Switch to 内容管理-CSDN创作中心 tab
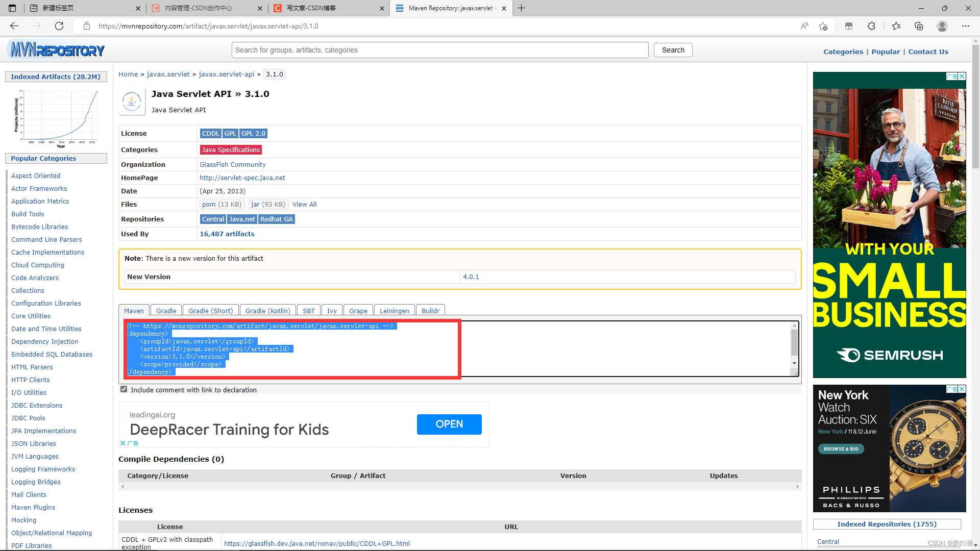Viewport: 980px width, 551px height. (207, 8)
